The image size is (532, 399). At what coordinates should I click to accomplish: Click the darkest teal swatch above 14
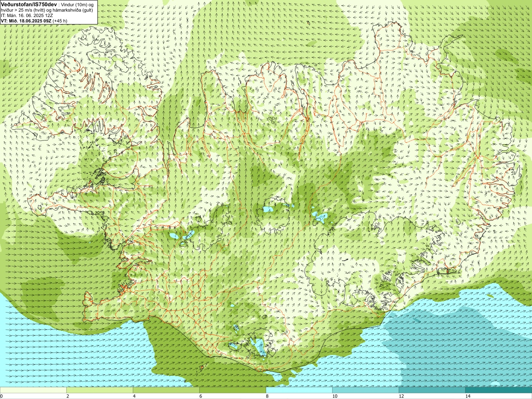(x=499, y=390)
